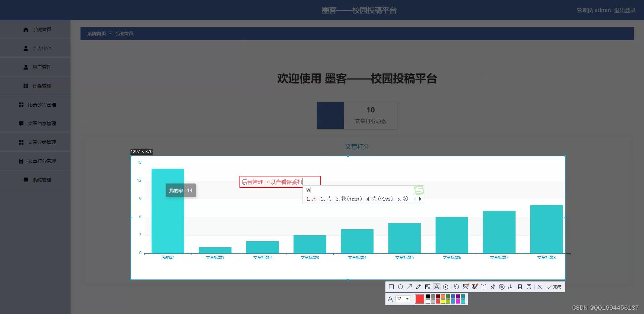Pick the dark green color swatch

pyautogui.click(x=448, y=296)
